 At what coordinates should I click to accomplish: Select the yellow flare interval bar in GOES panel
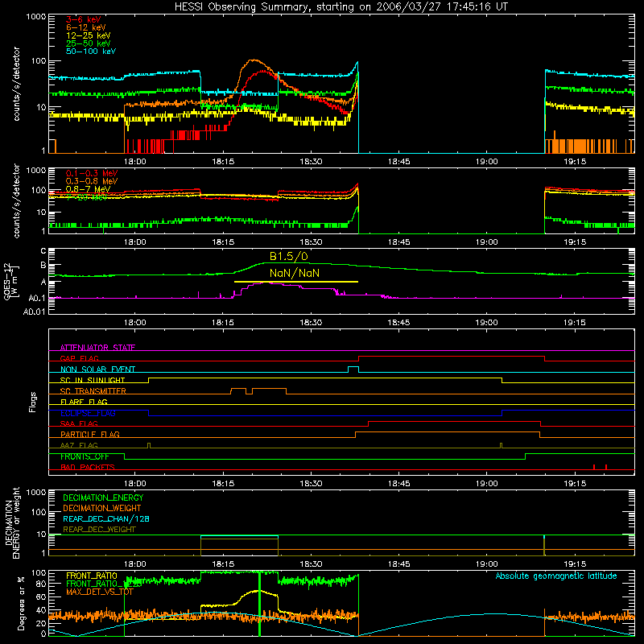296,282
